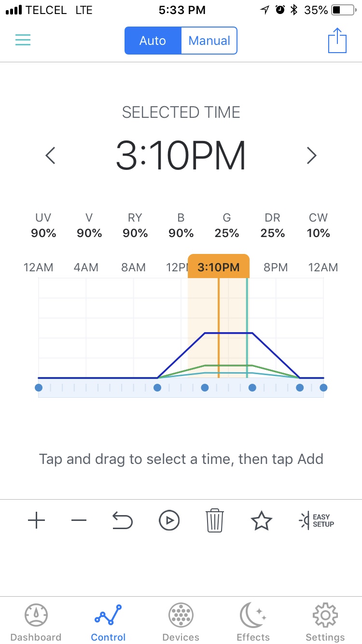Select the orange 3:10PM time marker
This screenshot has height=644, width=362.
pyautogui.click(x=219, y=266)
